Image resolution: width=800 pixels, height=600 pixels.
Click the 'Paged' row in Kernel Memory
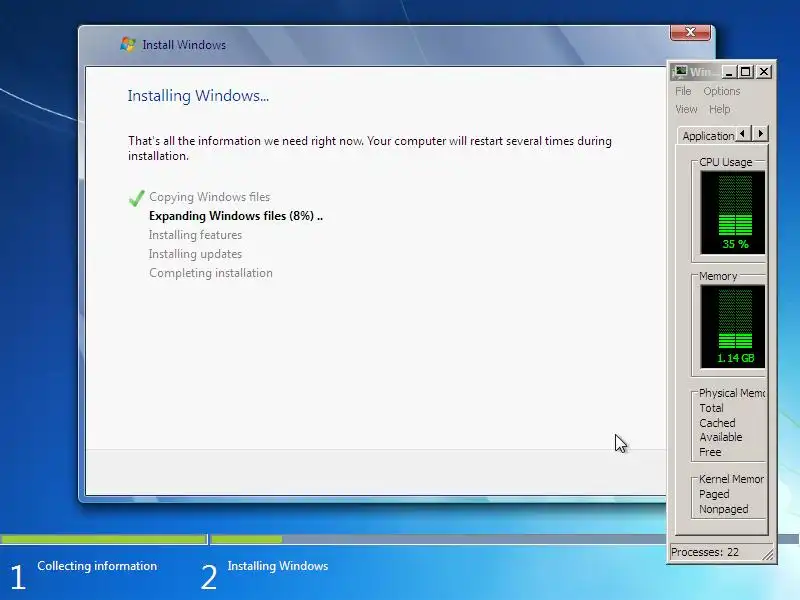pyautogui.click(x=714, y=494)
